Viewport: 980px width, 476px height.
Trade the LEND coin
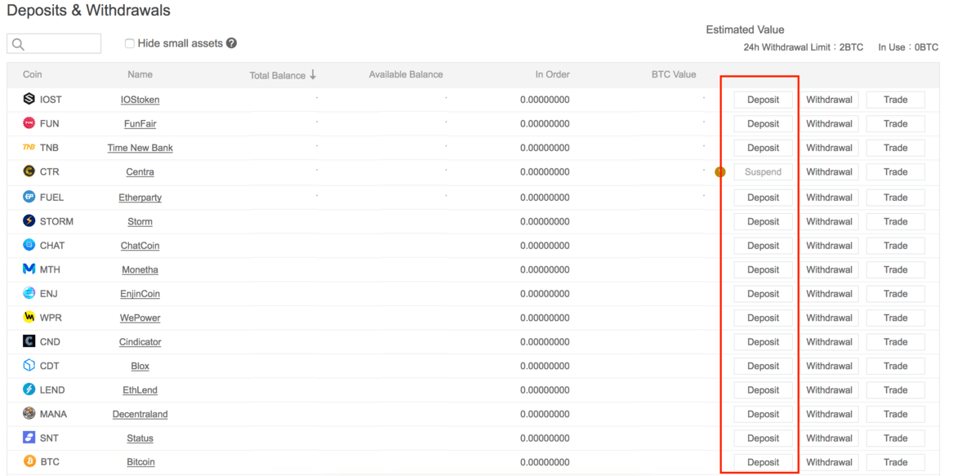896,390
